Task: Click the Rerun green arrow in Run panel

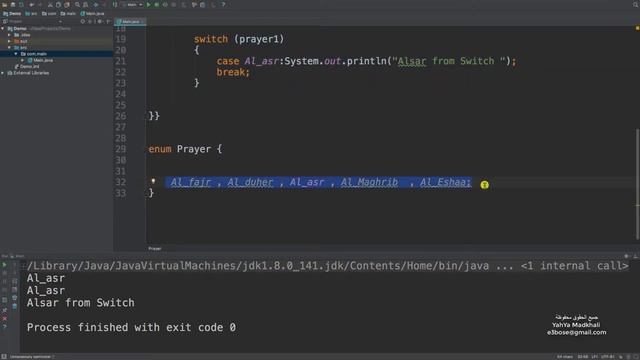Action: 4,265
